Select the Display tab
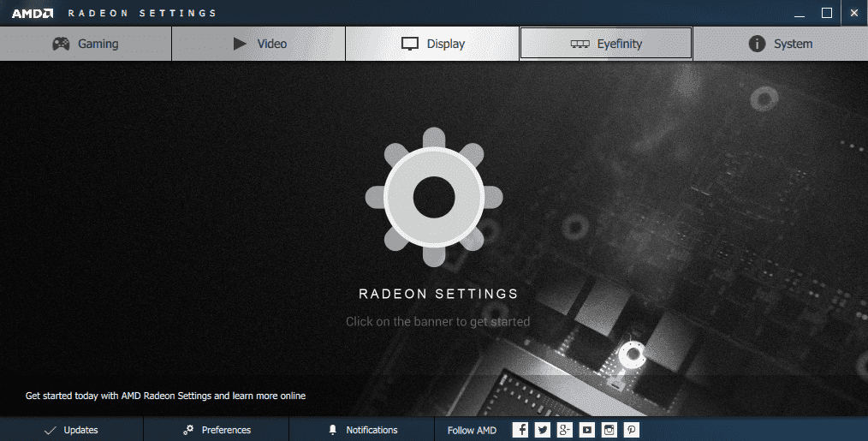The image size is (868, 441). [x=432, y=44]
